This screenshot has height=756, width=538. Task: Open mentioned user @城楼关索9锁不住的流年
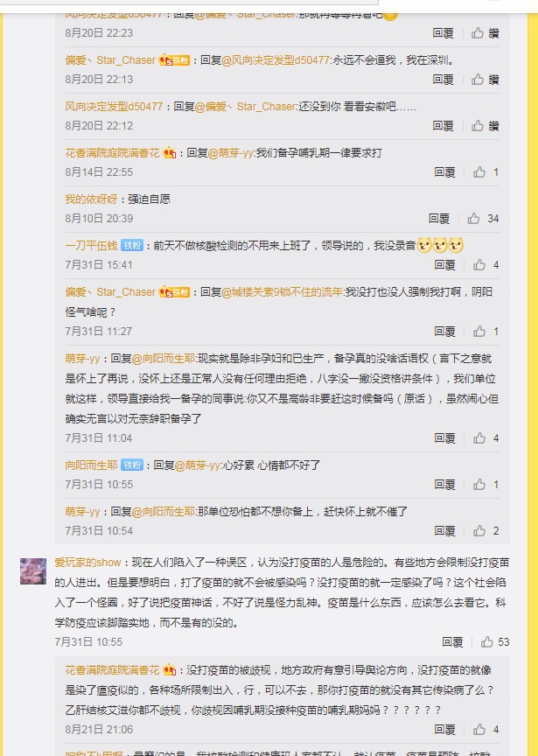point(282,292)
